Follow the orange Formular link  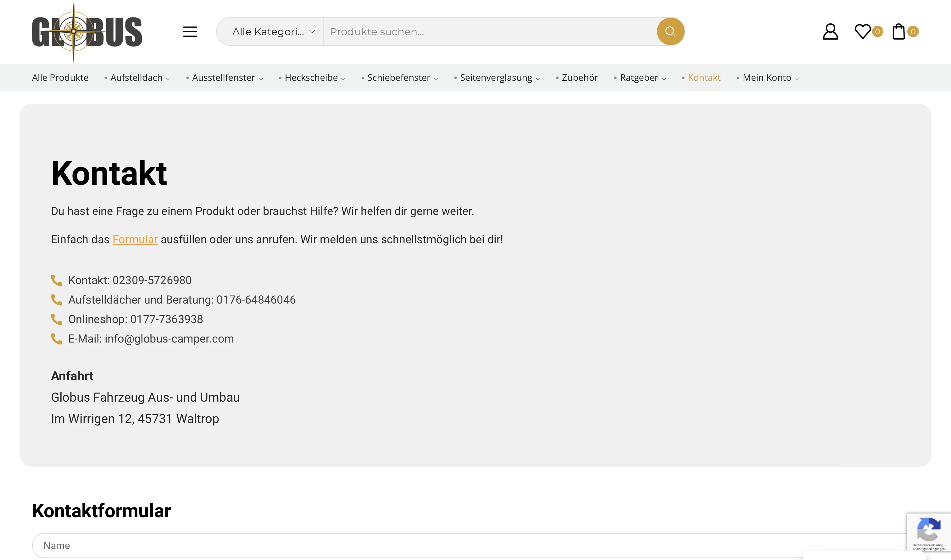(135, 240)
